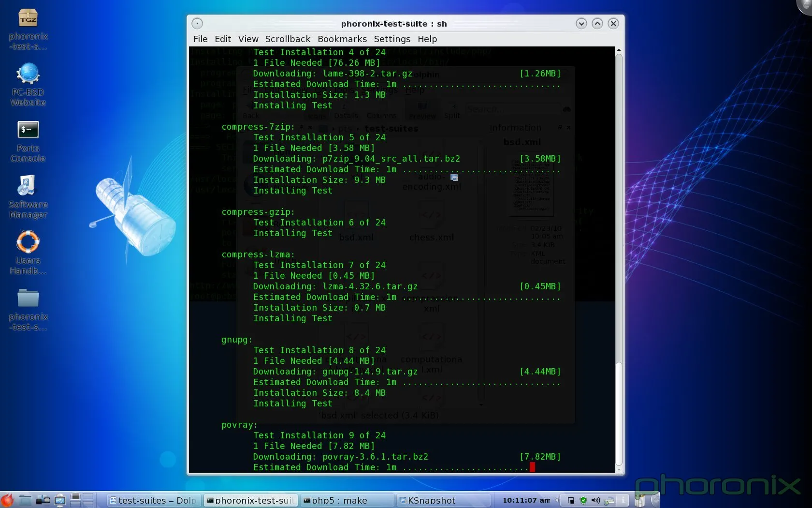Open the PC-BSD flame launcher menu
Screen dimensions: 812x508
pos(7,500)
